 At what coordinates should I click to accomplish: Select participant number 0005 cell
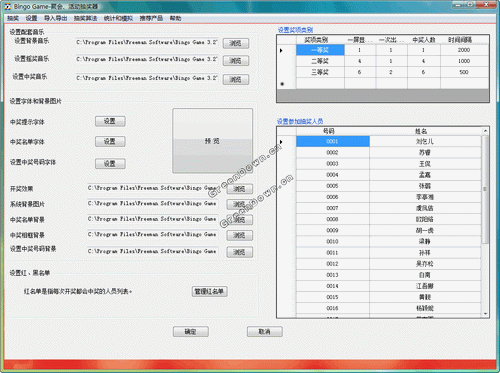tap(333, 186)
